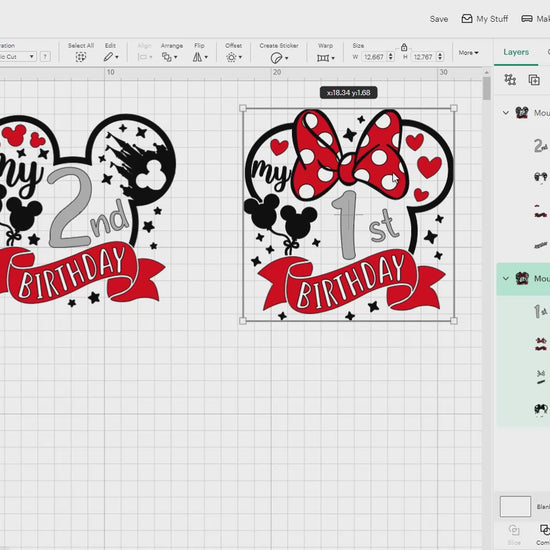Viewport: 550px width, 550px height.
Task: Collapse the first Mouse layer group
Action: pos(505,113)
